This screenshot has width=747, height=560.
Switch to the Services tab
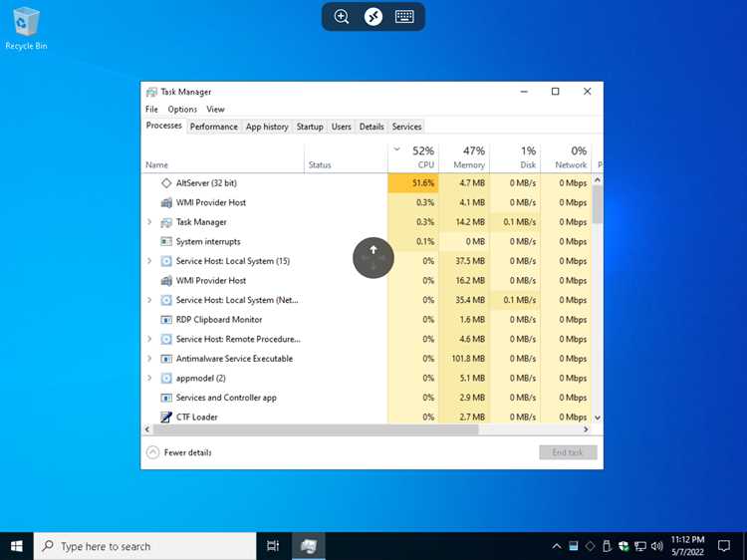(406, 127)
